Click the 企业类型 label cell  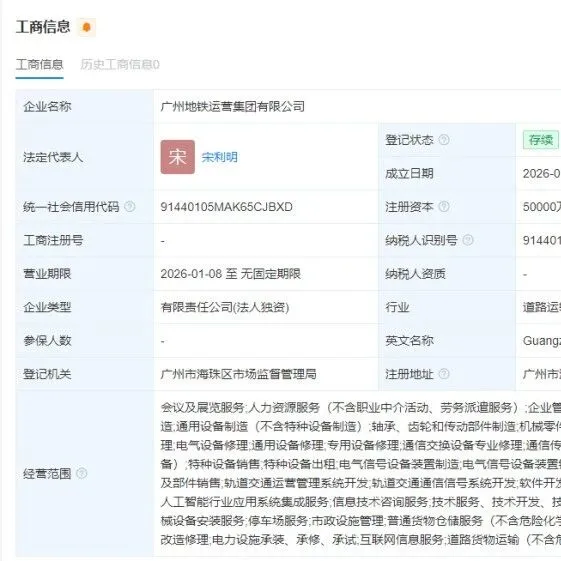85,307
